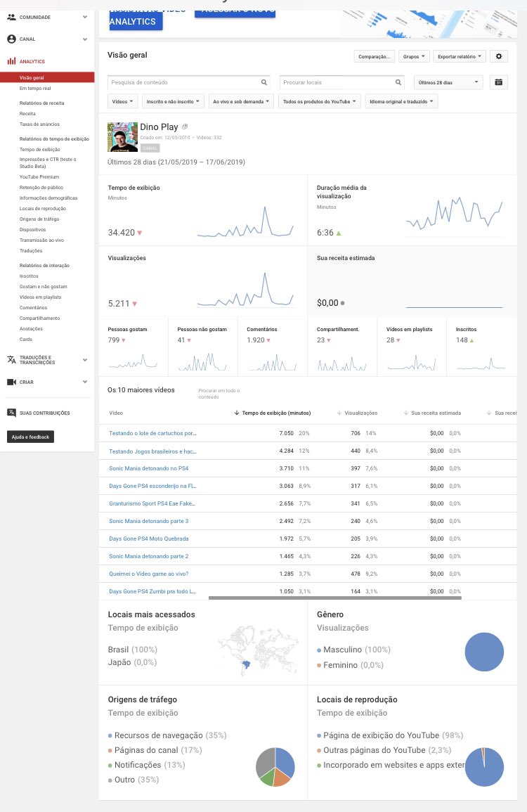Click the Pesquisa de conteúdo search field
The width and height of the screenshot is (527, 812).
[x=189, y=82]
